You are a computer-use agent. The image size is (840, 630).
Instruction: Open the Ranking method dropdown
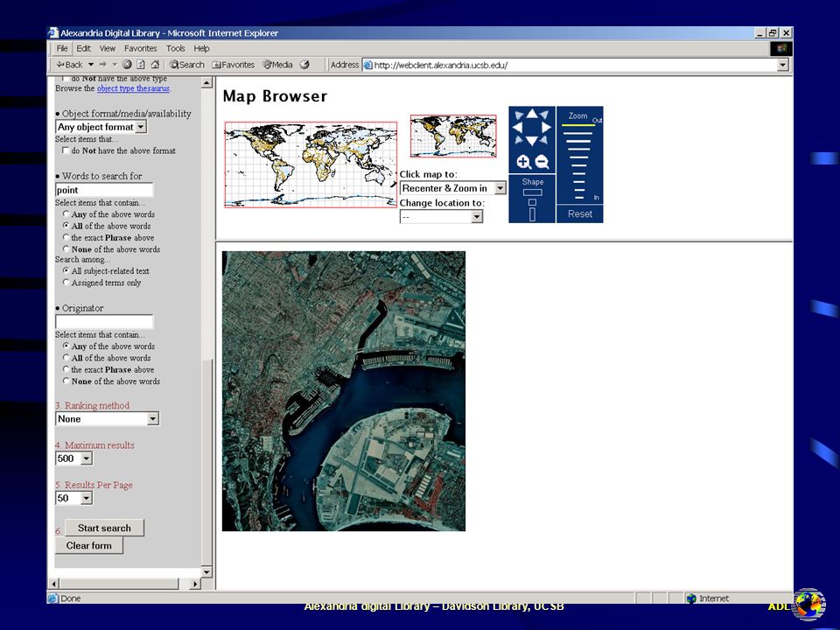pos(107,419)
